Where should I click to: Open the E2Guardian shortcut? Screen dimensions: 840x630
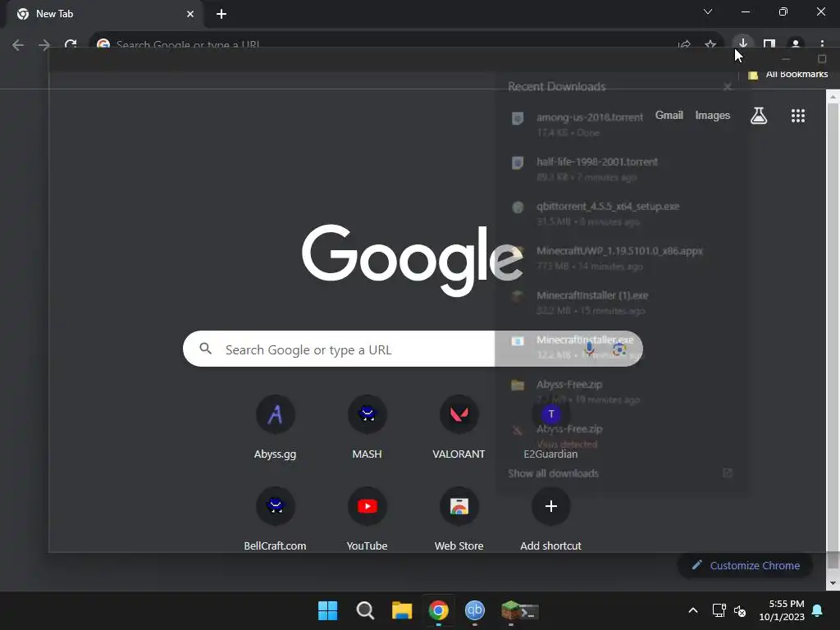click(x=550, y=428)
